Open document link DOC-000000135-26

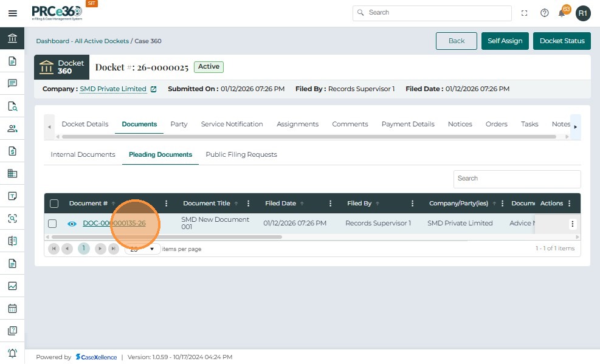(114, 223)
